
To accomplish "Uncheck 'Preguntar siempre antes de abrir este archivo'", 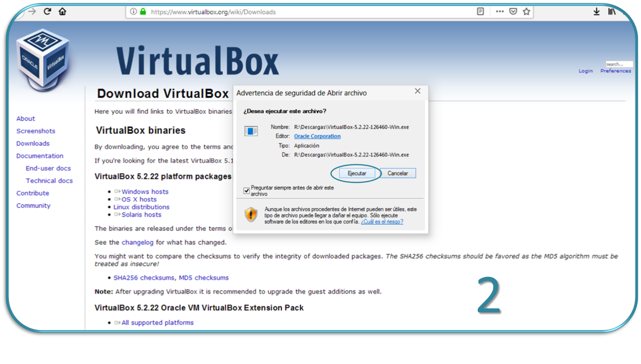I will [247, 191].
